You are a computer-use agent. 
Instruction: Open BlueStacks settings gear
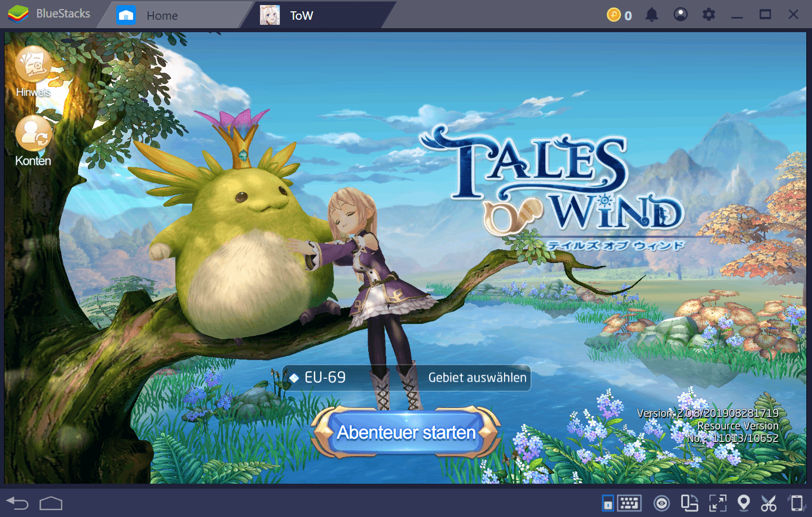pyautogui.click(x=709, y=15)
